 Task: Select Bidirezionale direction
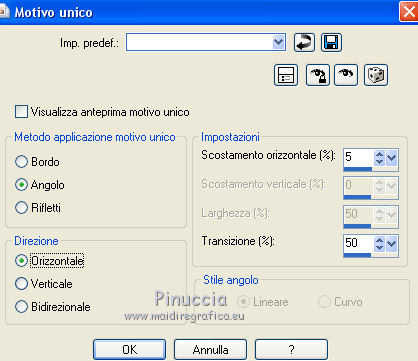[x=21, y=307]
